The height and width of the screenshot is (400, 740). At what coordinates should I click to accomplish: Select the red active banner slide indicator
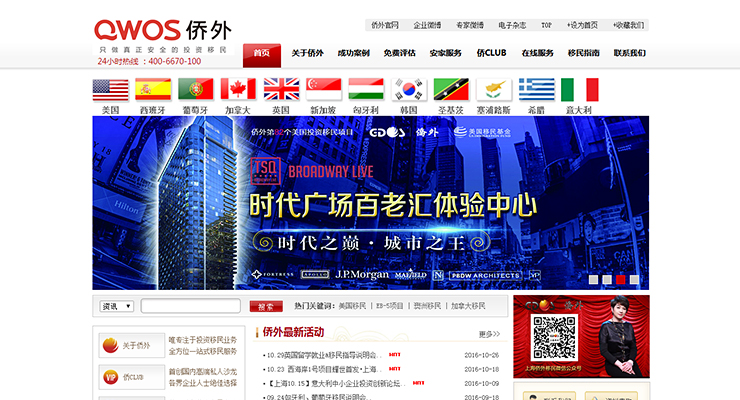tap(621, 280)
